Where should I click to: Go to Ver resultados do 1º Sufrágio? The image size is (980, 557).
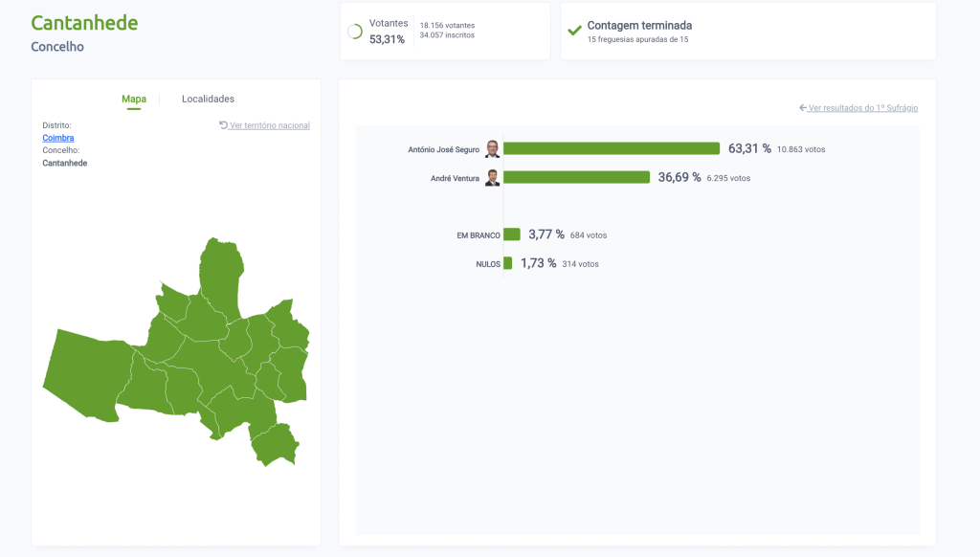click(862, 108)
